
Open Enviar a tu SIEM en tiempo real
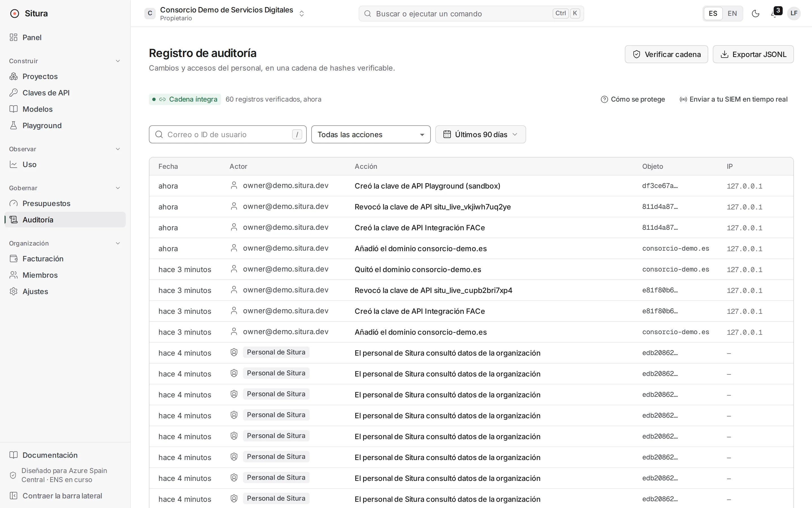point(734,99)
